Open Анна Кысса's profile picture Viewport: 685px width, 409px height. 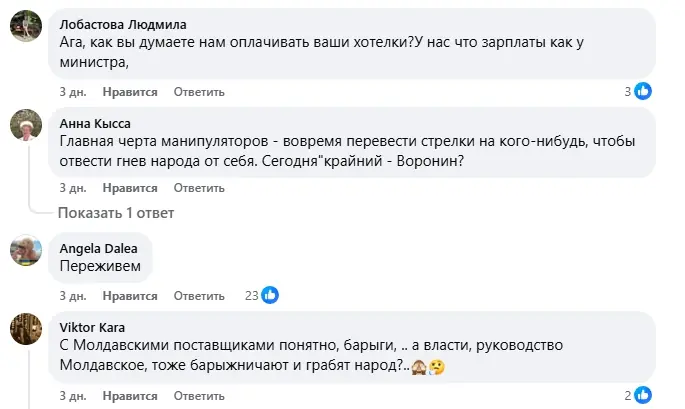click(26, 125)
